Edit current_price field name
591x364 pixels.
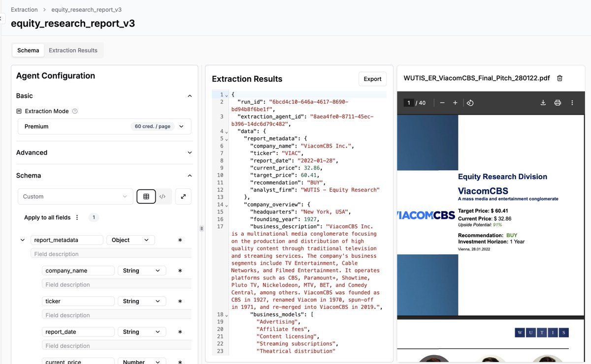pos(78,361)
